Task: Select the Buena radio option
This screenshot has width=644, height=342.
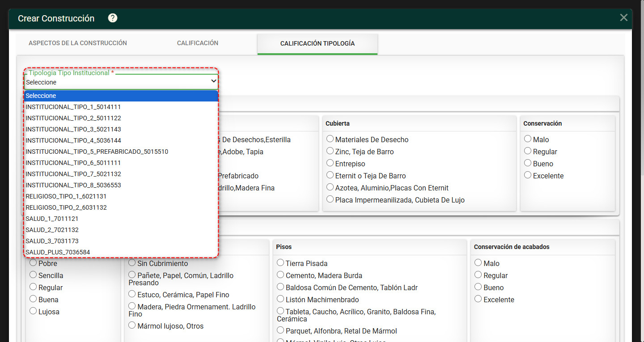Action: tap(33, 299)
